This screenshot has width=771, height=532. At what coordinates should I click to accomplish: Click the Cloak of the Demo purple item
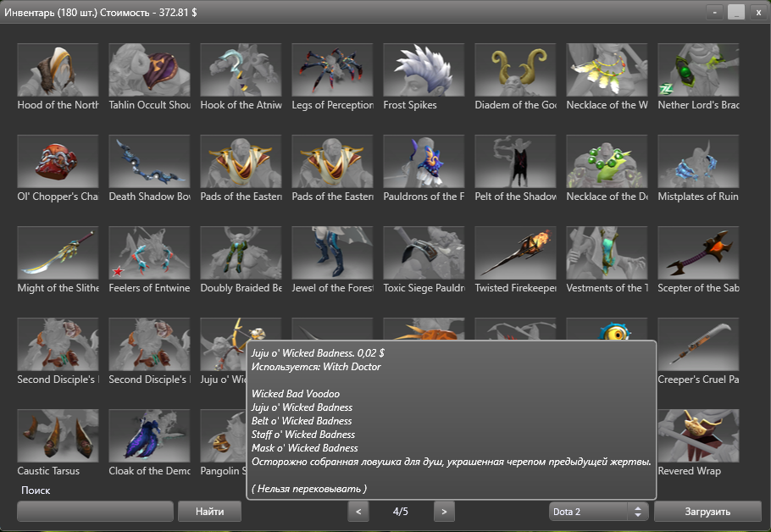pos(149,435)
